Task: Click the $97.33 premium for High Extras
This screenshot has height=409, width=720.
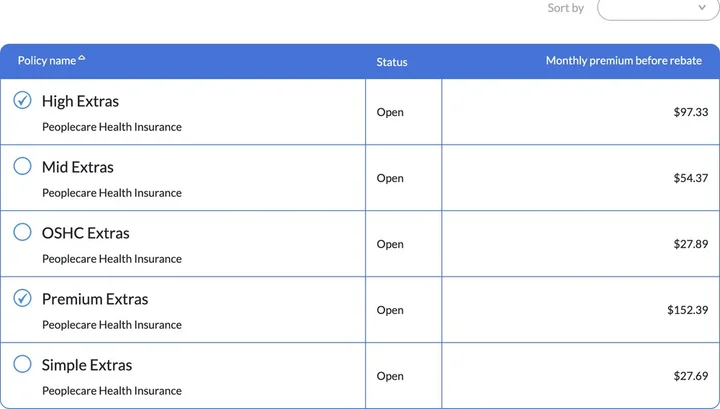Action: point(690,112)
